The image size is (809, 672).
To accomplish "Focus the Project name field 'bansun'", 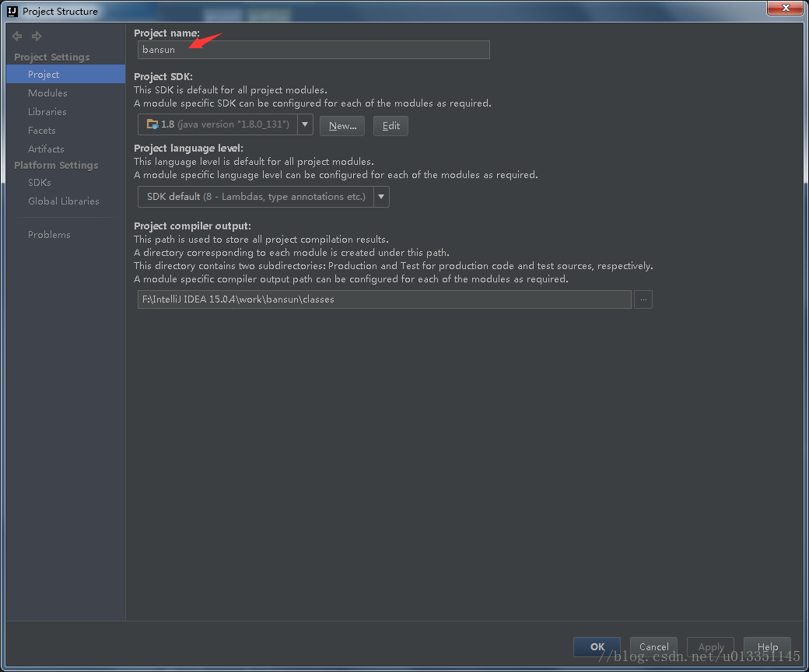I will (x=313, y=50).
